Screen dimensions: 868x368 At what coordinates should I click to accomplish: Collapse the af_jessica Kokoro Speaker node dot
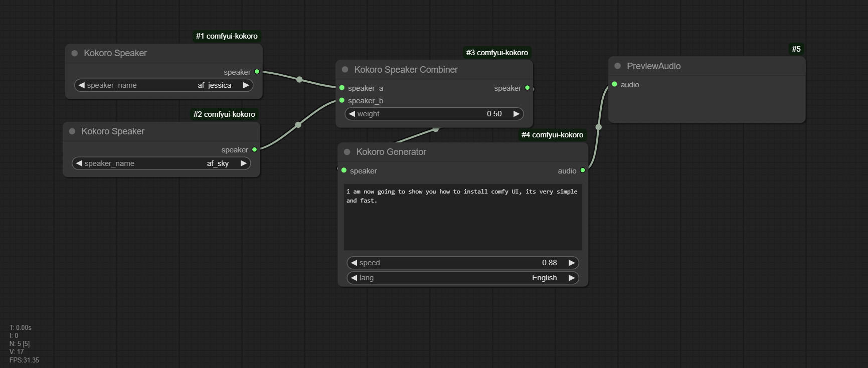pos(75,53)
